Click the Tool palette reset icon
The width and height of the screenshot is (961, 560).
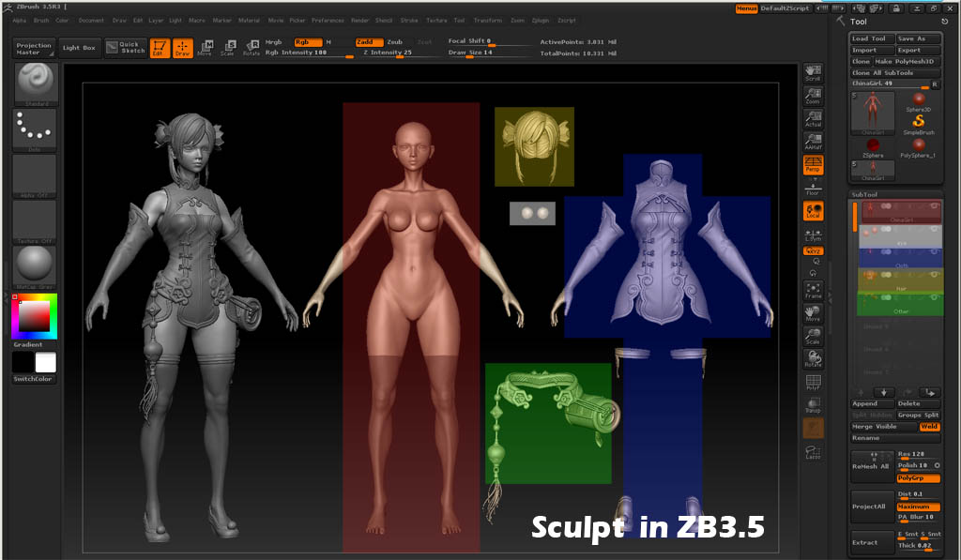tap(944, 21)
